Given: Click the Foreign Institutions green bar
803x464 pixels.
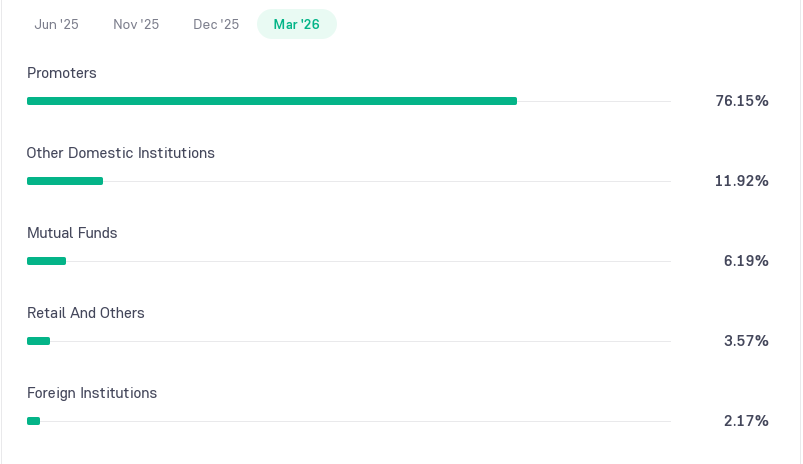Looking at the screenshot, I should click(33, 420).
